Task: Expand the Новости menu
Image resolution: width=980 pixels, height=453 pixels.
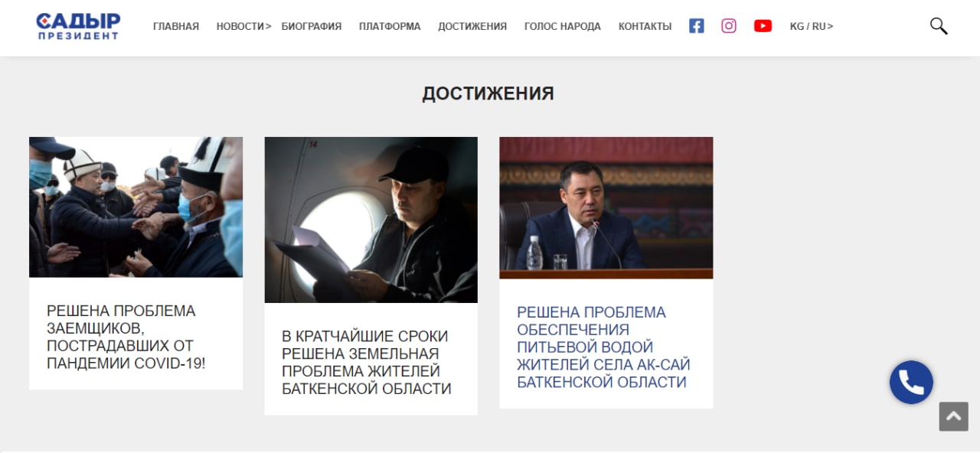Action: 243,26
